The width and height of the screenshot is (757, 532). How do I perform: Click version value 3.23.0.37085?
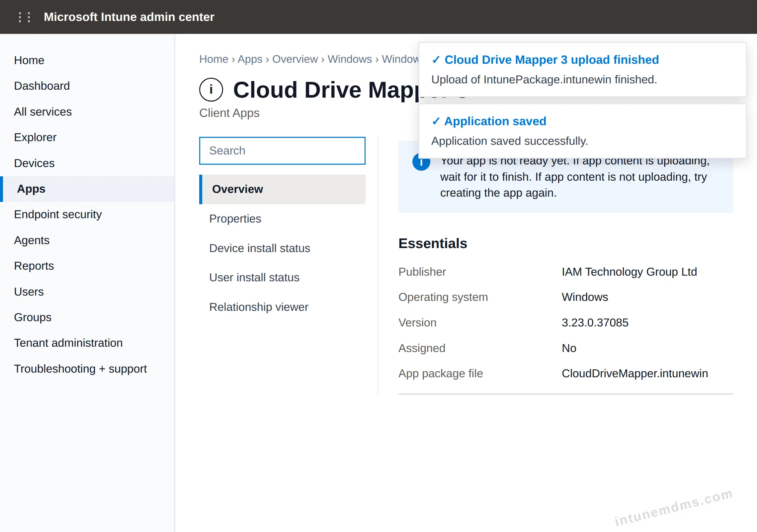pos(595,322)
